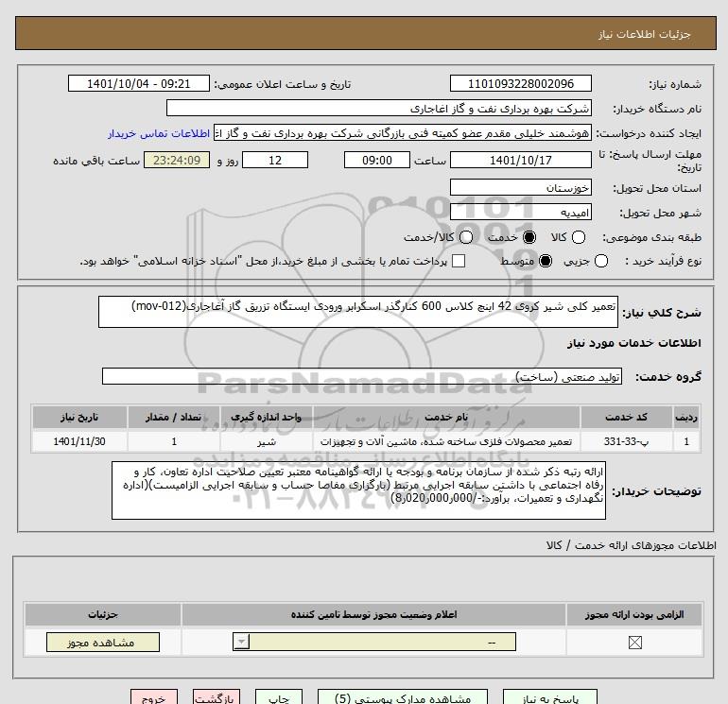The width and height of the screenshot is (728, 704).
Task: Click need date cell 1401/11/30
Action: (x=79, y=441)
